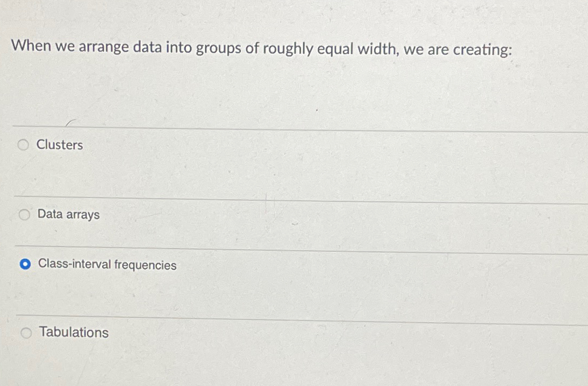This screenshot has height=386, width=588.
Task: Choose the Class-interval frequencies answer text
Action: click(107, 264)
